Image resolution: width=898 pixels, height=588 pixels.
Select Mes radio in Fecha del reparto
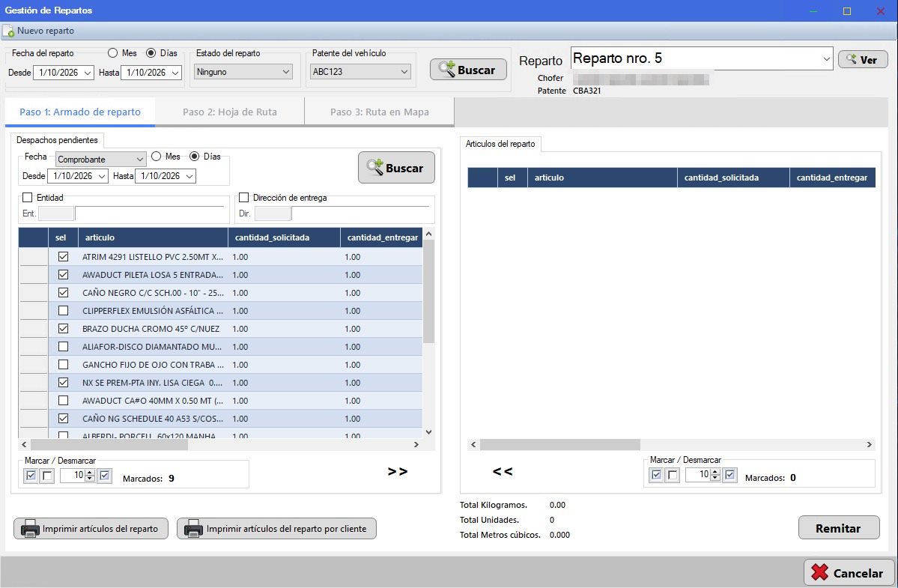pos(113,52)
